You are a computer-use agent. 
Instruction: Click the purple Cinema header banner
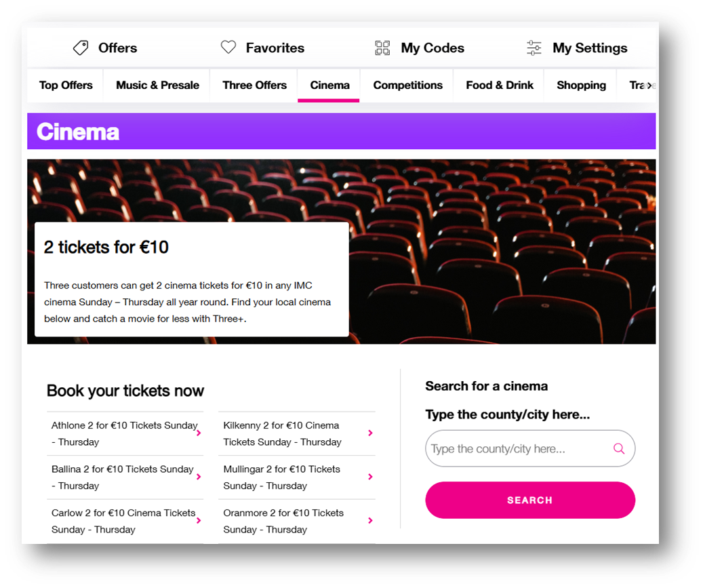(341, 131)
